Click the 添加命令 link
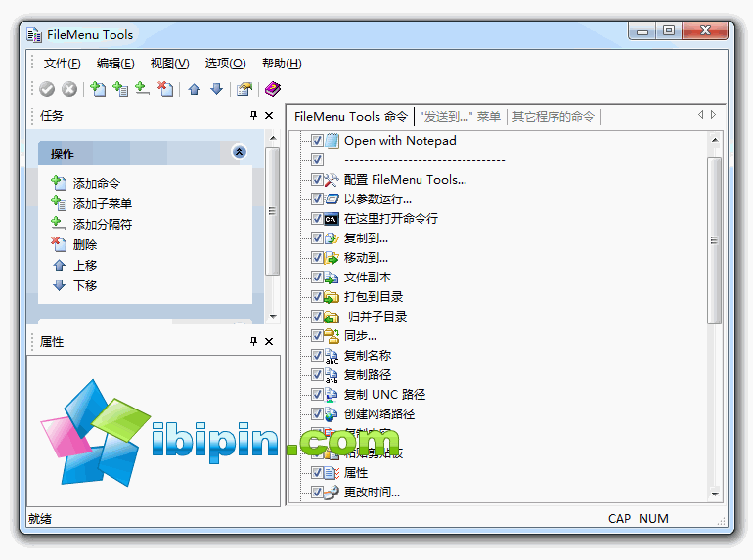The image size is (753, 560). pos(97,184)
